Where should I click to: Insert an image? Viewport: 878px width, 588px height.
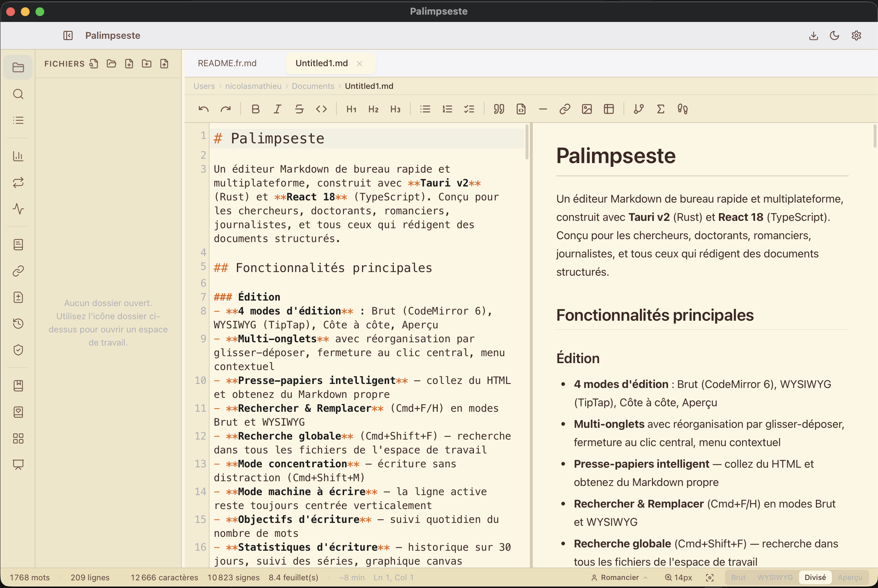tap(587, 109)
